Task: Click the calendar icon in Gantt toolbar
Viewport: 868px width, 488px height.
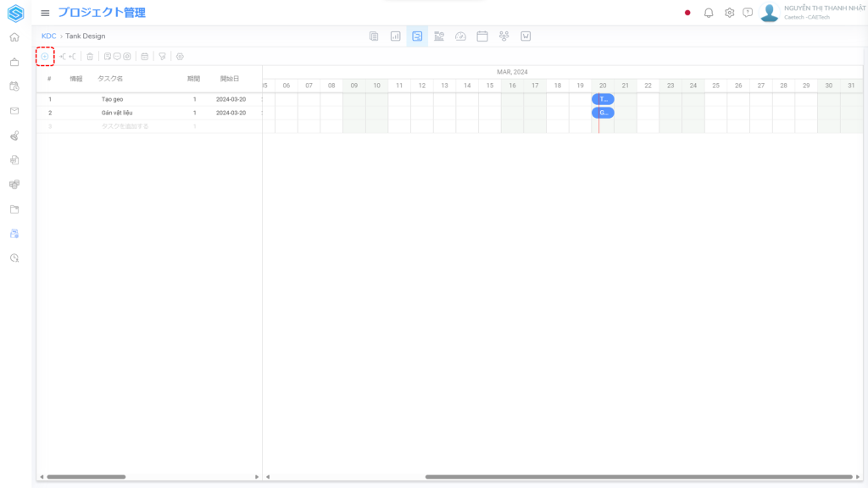Action: pos(144,57)
